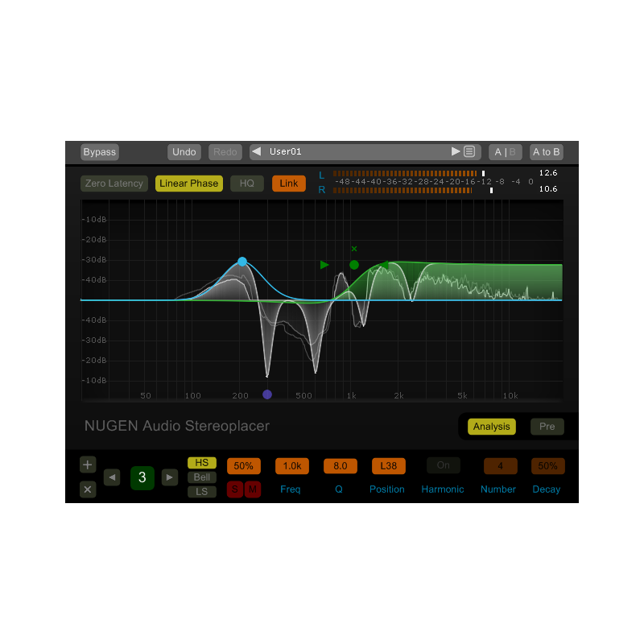Step to the previous preset arrow
Viewport: 644px width, 644px height.
click(256, 151)
